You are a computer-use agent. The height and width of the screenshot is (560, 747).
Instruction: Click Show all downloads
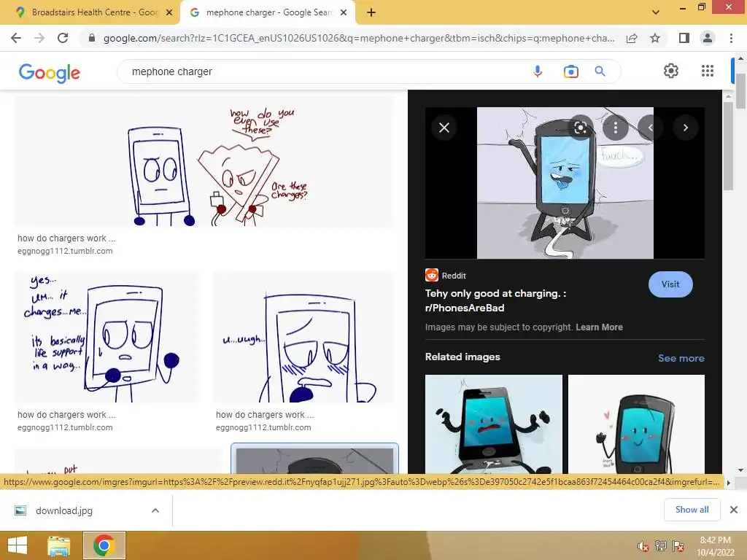[x=692, y=510]
